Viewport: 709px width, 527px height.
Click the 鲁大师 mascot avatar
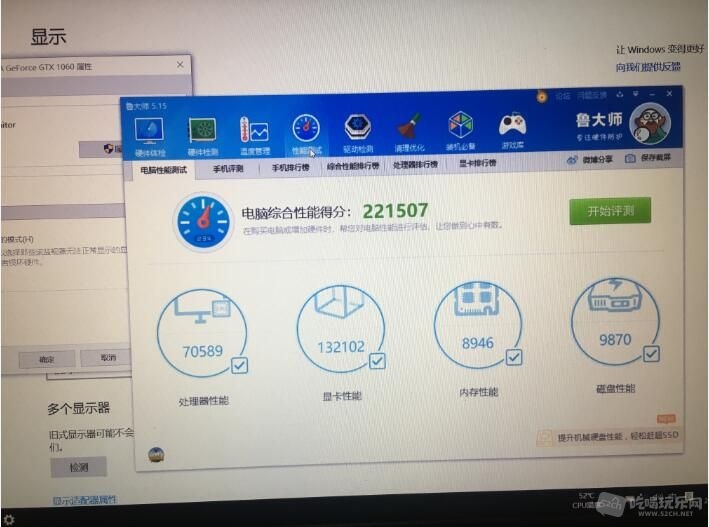click(x=650, y=123)
